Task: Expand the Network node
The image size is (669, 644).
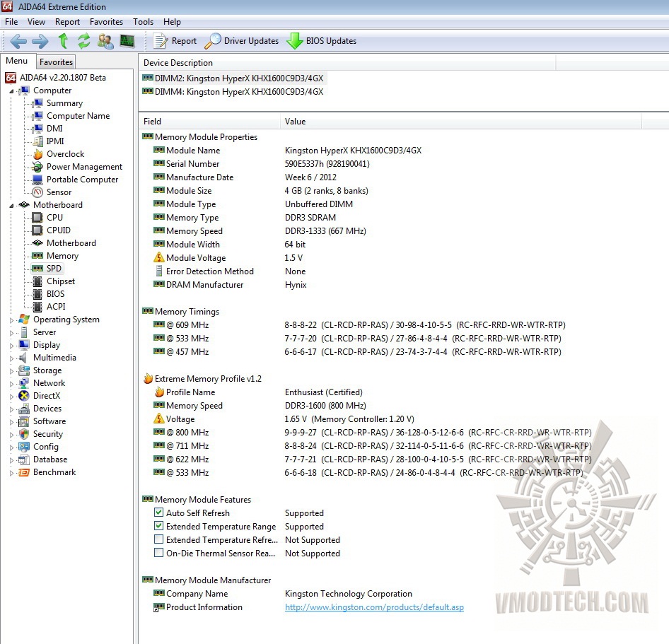Action: (x=11, y=383)
